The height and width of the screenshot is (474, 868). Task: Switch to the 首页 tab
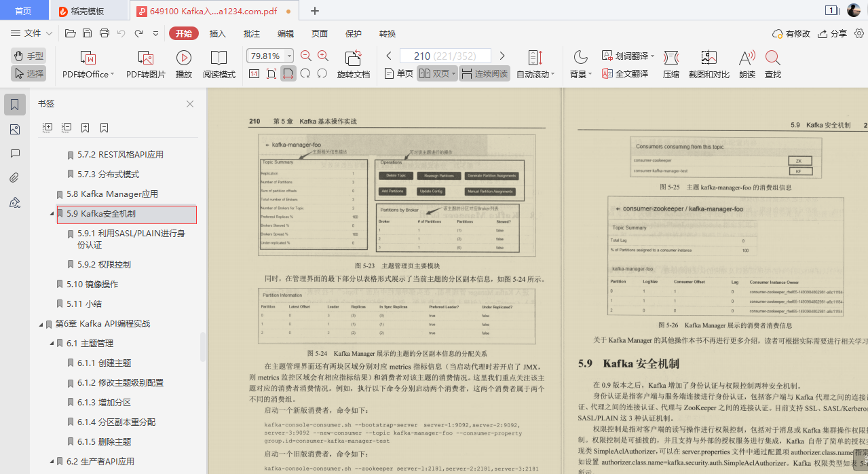23,10
